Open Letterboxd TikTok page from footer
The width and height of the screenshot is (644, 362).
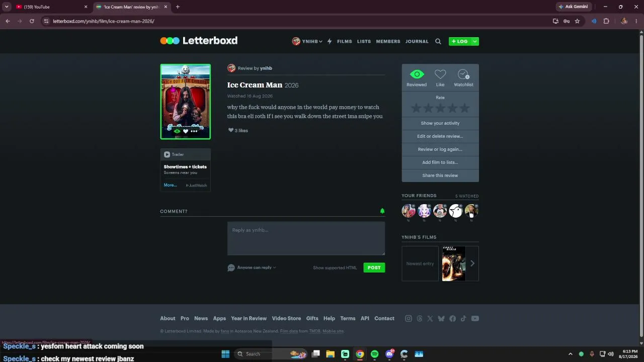click(x=463, y=318)
